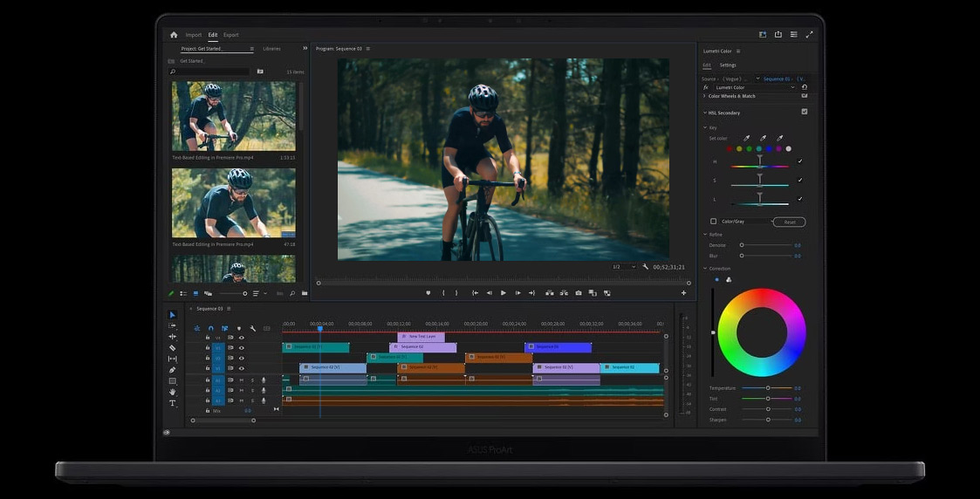This screenshot has height=499, width=980.
Task: Switch Project panel to icon view
Action: [195, 293]
